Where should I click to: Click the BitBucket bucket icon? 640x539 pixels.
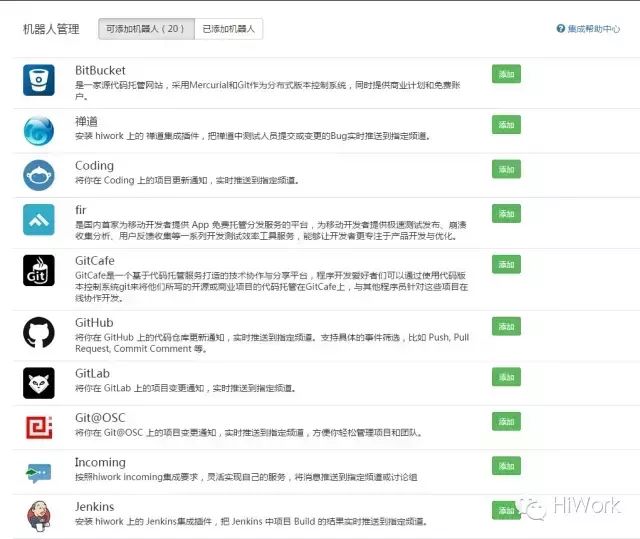[x=39, y=80]
